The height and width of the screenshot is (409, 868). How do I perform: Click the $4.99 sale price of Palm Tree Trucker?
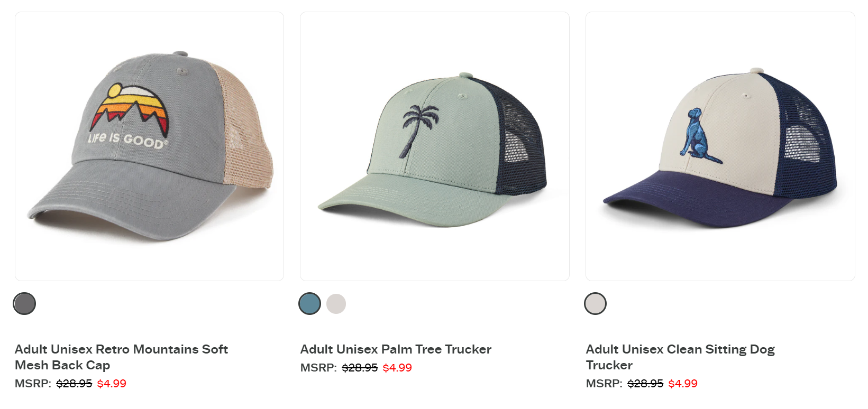pos(397,368)
